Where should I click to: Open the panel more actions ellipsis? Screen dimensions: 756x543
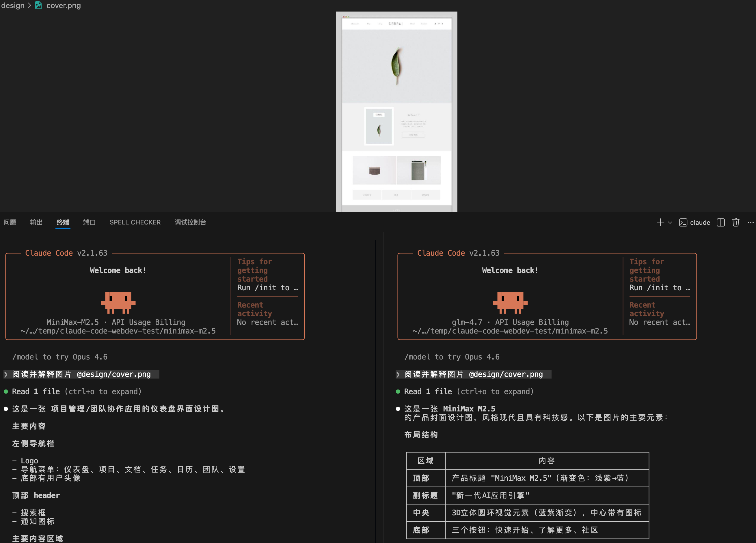click(x=750, y=222)
